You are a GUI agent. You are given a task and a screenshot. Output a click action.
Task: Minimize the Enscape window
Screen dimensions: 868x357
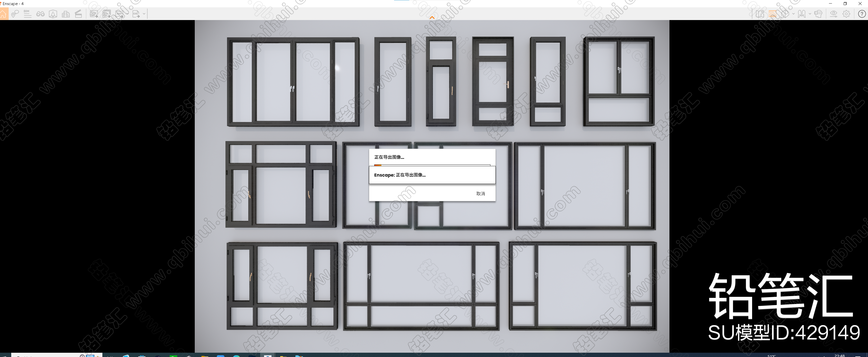coord(830,3)
